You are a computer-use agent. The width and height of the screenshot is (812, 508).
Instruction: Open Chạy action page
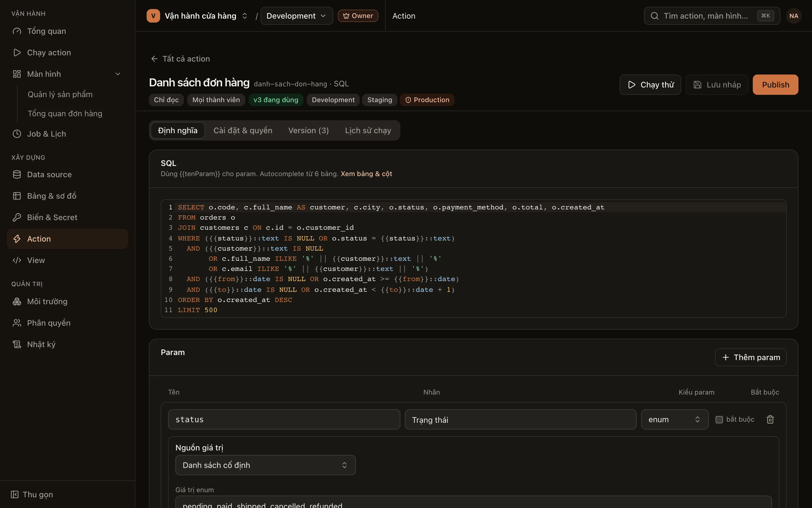point(67,53)
